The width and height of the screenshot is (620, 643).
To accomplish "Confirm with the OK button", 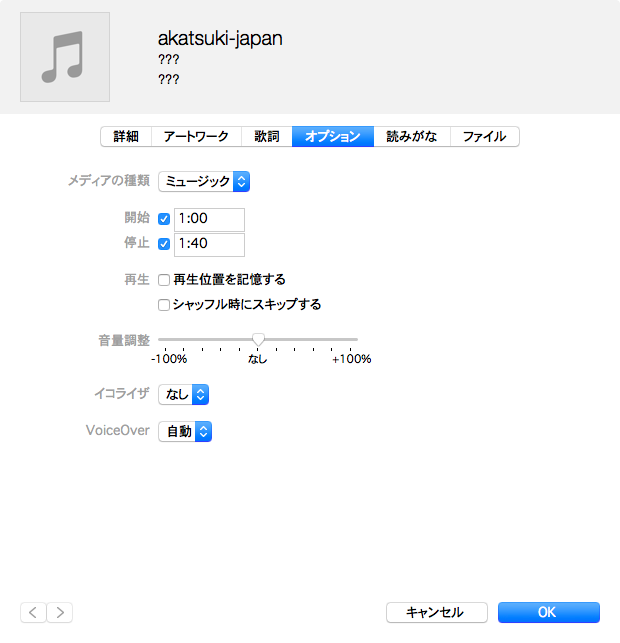I will pos(549,613).
